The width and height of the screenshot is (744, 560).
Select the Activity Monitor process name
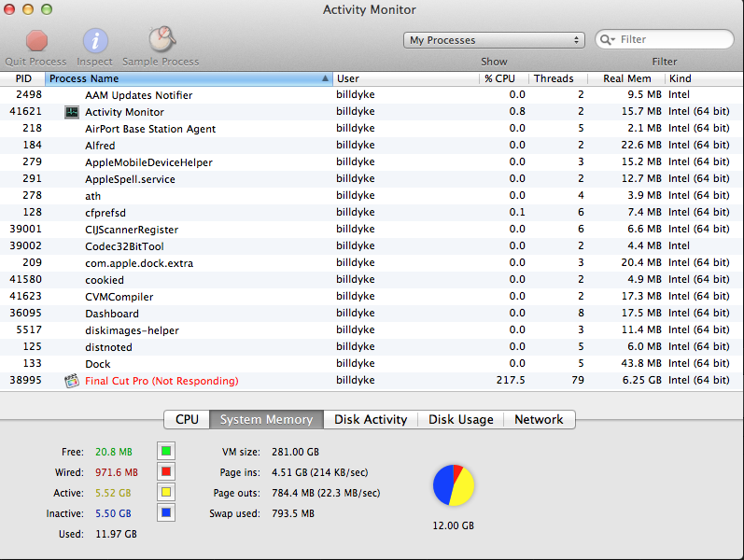124,113
